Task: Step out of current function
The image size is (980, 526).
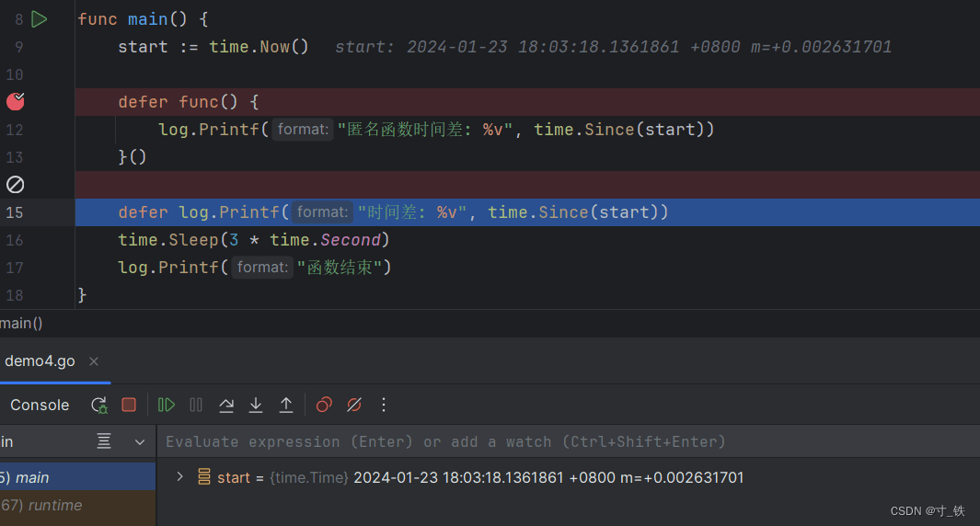Action: point(286,405)
